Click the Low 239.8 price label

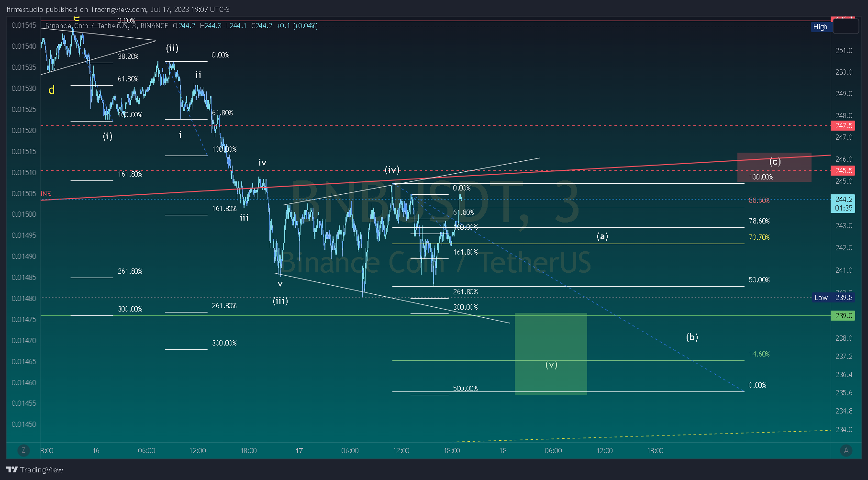[x=834, y=298]
